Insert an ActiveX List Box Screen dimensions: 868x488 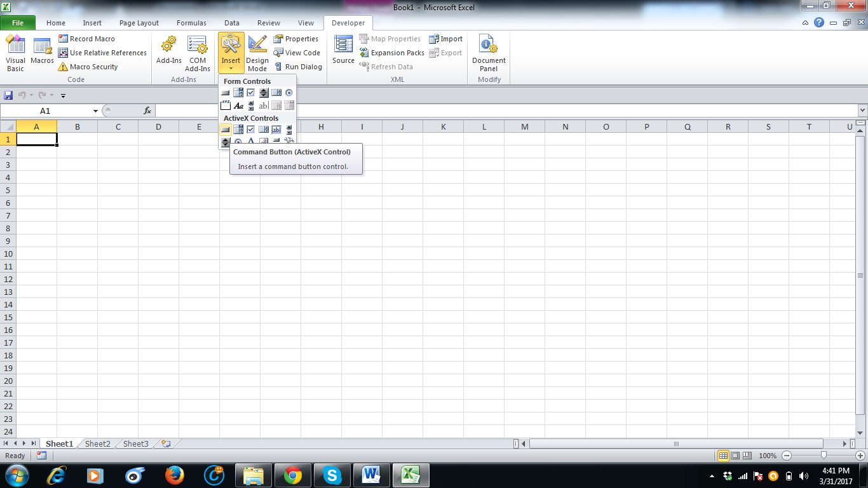264,130
